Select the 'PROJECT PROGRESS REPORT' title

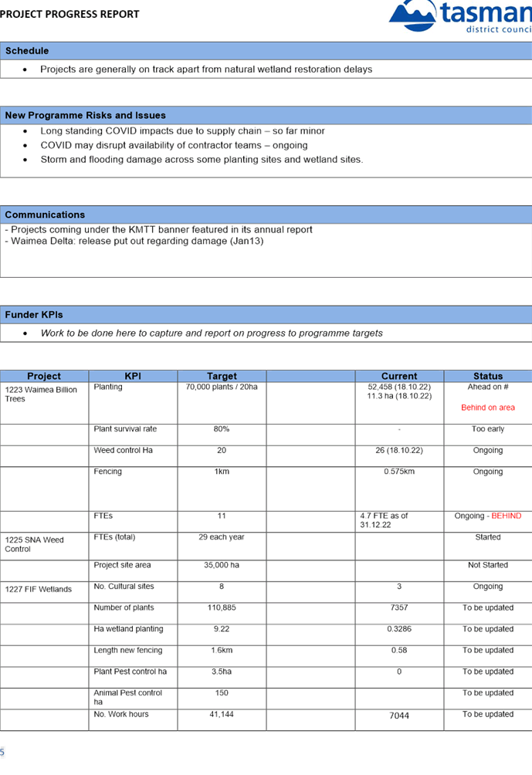point(69,14)
